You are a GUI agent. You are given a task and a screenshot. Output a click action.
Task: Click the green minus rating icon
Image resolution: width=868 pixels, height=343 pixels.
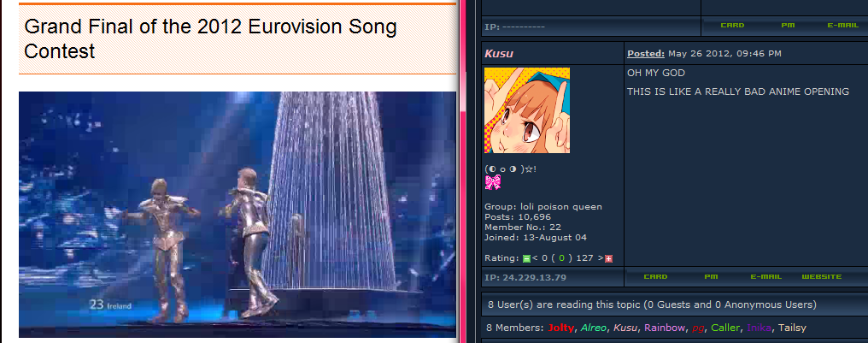[x=526, y=258]
